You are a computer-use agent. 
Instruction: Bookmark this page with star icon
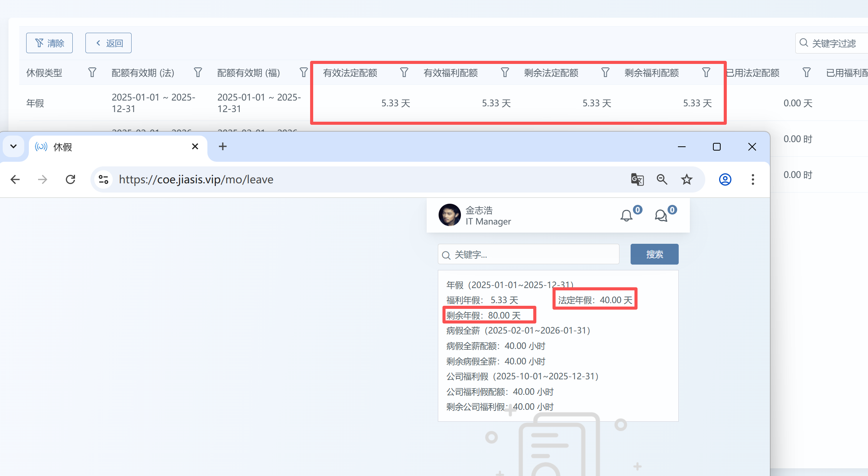click(x=687, y=179)
